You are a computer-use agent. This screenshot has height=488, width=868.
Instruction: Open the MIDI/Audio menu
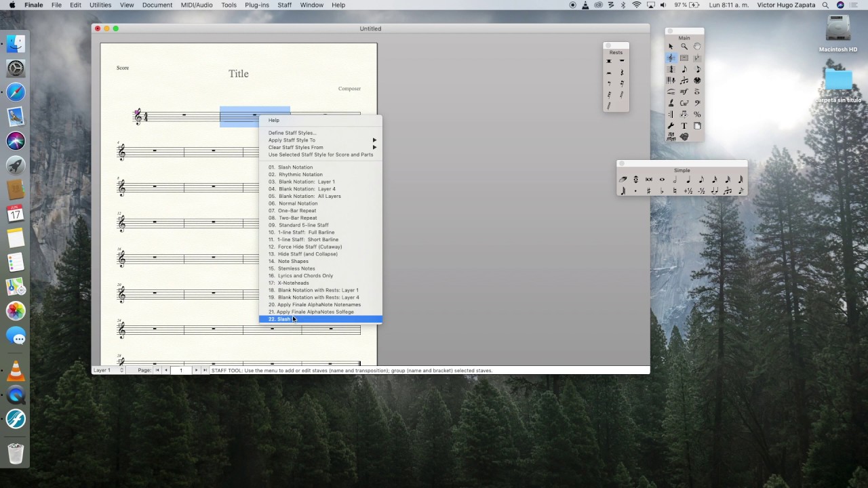pos(197,5)
